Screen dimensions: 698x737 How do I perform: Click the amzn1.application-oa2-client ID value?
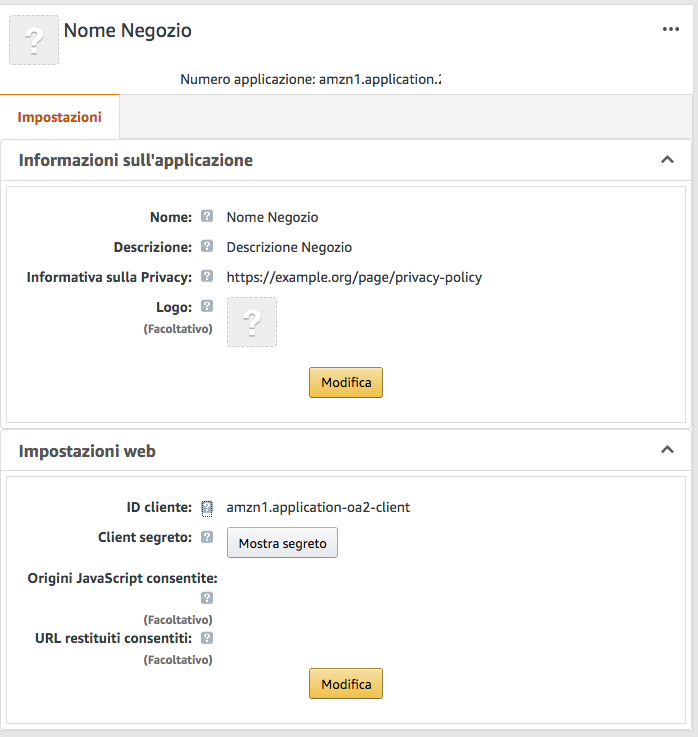[318, 507]
